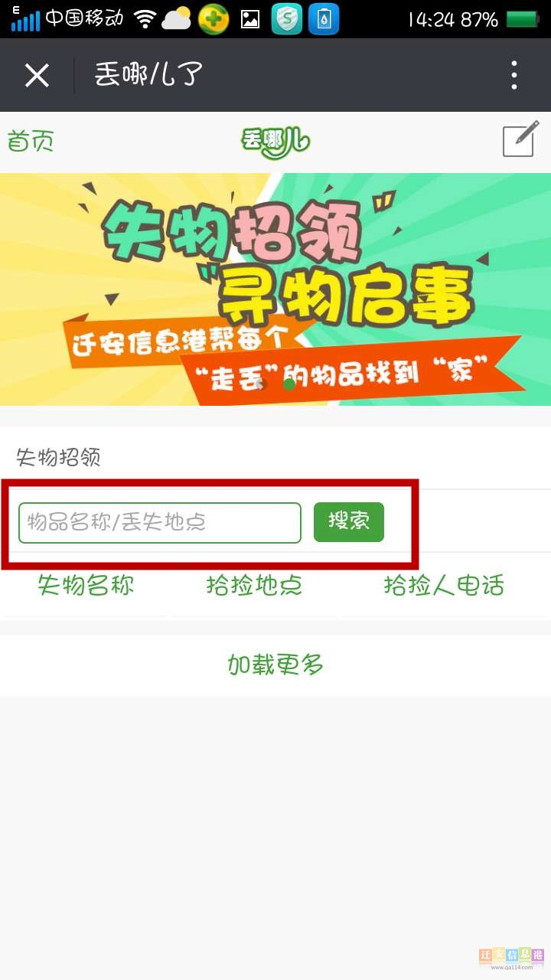Screen dimensions: 551x980
Task: Load more results with 加载更多
Action: (275, 665)
